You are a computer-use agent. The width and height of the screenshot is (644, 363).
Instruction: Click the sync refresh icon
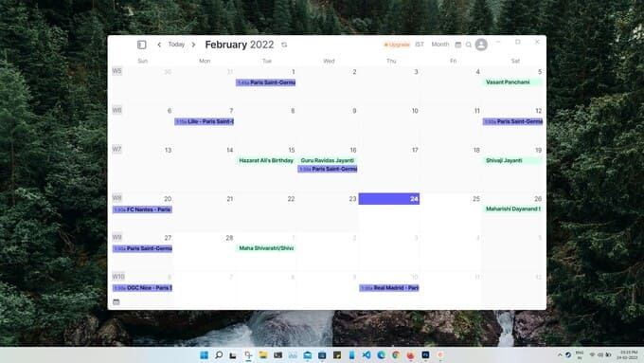point(284,45)
